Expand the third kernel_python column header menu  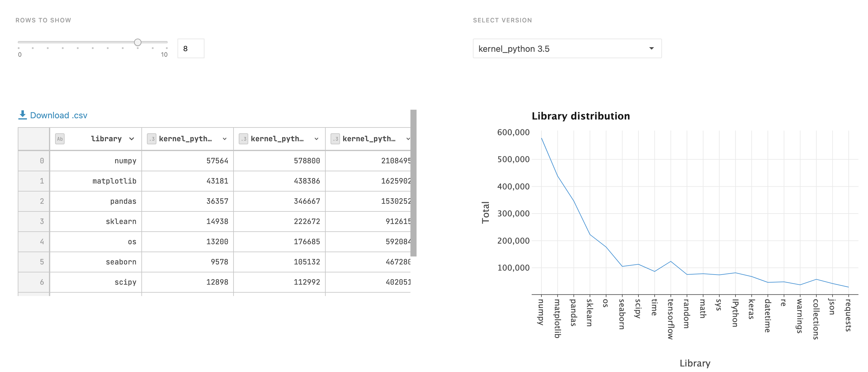click(x=408, y=138)
